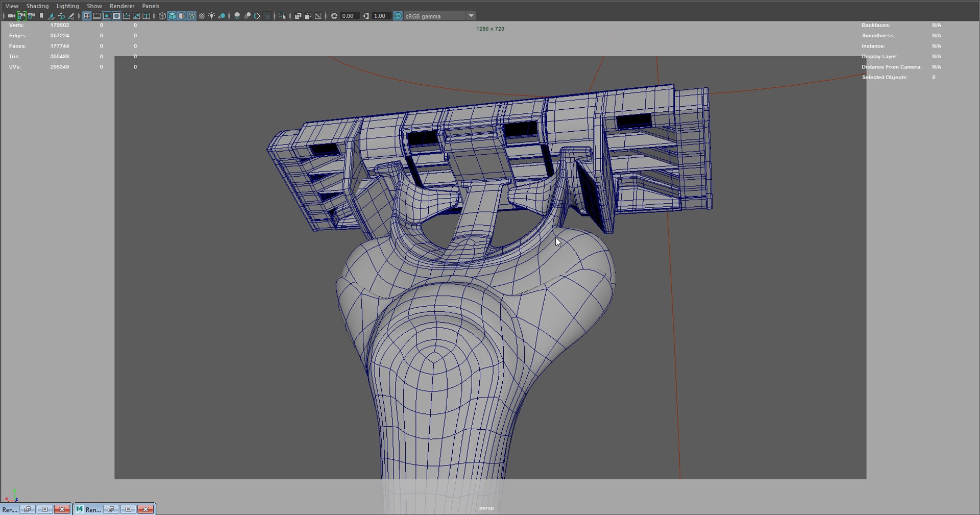Toggle Resolution Gate icon
This screenshot has height=515, width=980.
coord(107,16)
